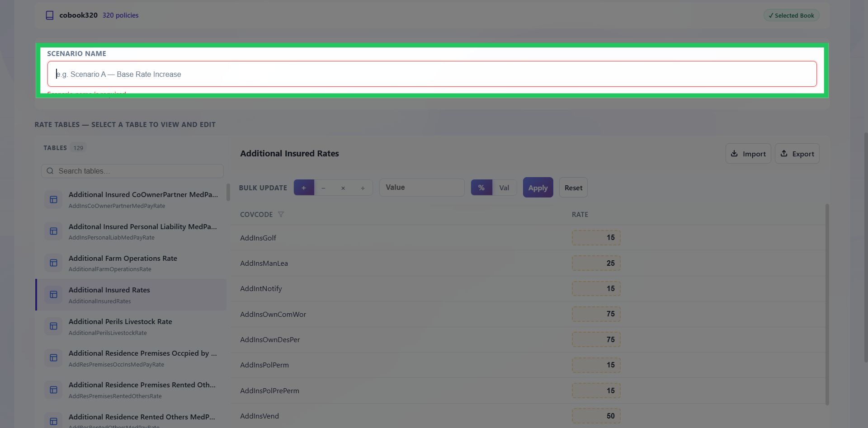Click table icon beside Additional Residence Premises Occpied
The image size is (868, 428).
(x=53, y=358)
